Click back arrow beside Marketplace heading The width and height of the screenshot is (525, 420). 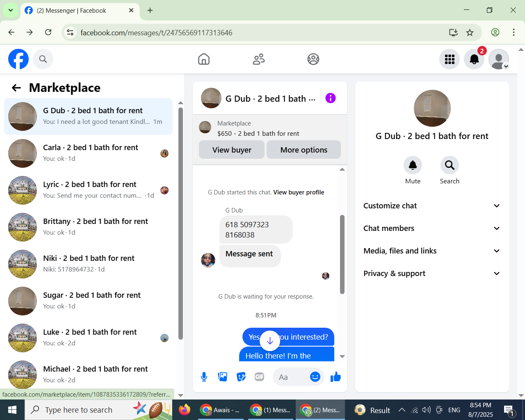point(16,88)
